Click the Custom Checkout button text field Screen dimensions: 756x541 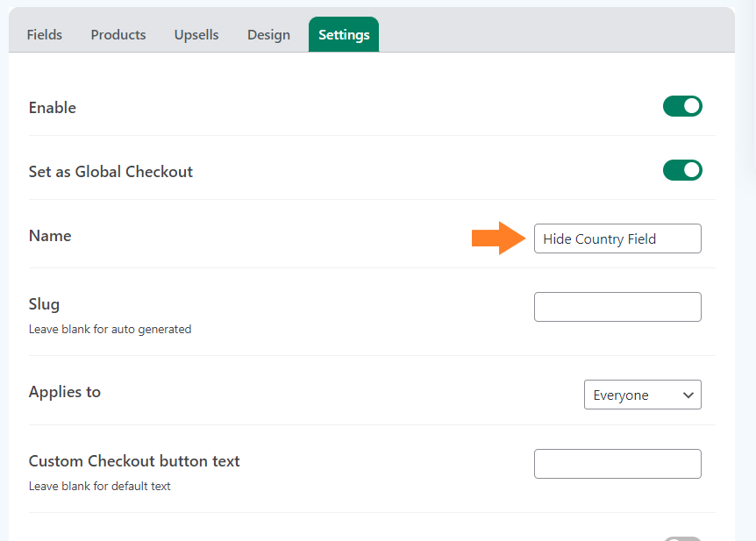[617, 464]
